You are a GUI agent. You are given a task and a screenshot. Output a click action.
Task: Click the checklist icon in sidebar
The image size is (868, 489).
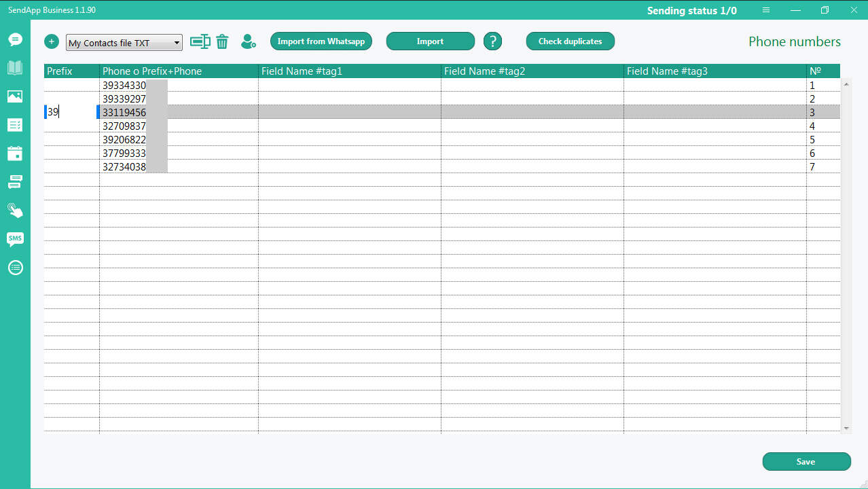tap(15, 125)
